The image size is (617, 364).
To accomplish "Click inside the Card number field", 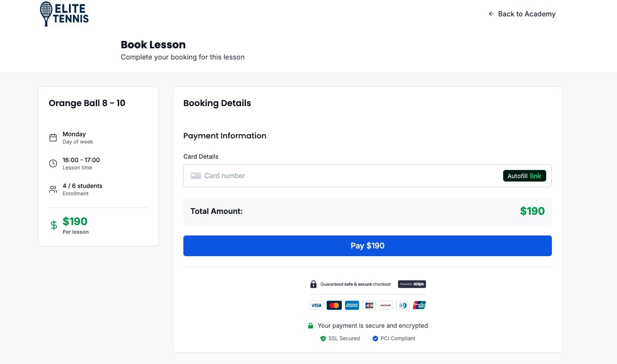I will [302, 176].
